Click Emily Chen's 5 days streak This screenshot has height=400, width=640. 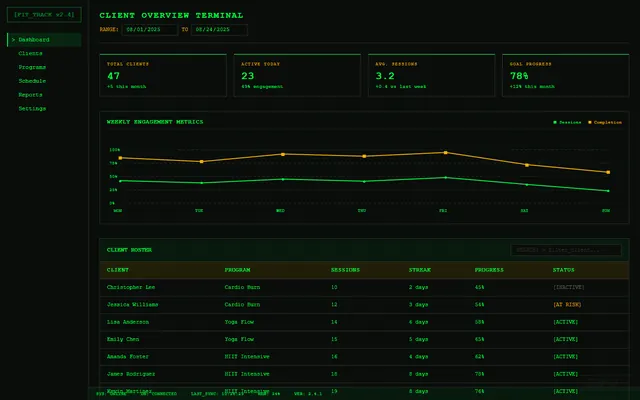click(418, 339)
